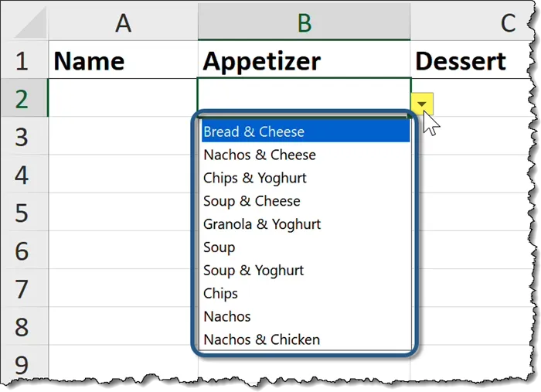This screenshot has height=392, width=541.
Task: Click row 2 header number
Action: coord(22,98)
